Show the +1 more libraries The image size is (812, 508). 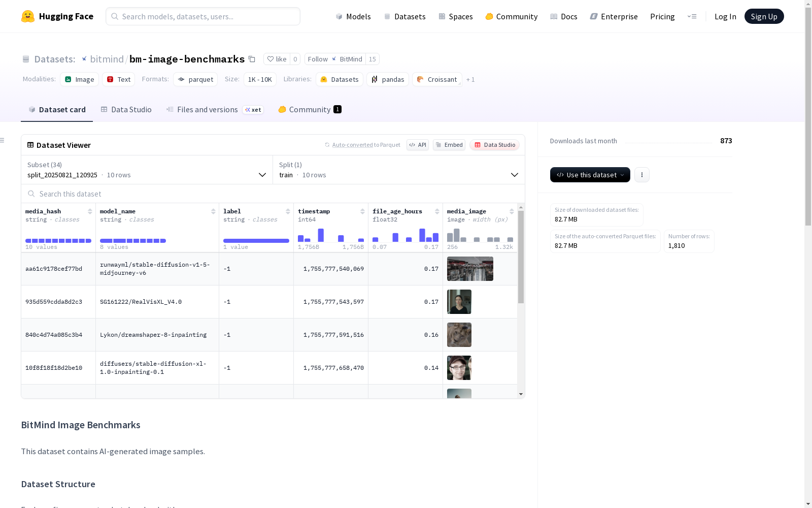click(x=470, y=79)
